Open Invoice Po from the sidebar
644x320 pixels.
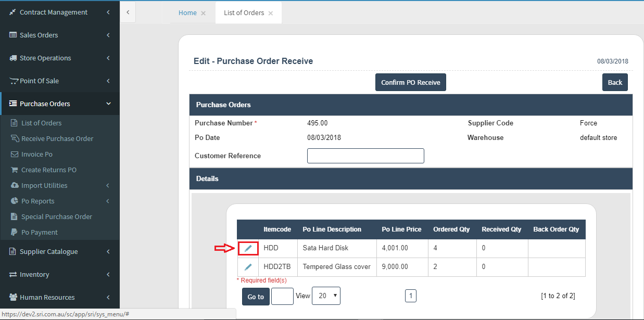coord(36,155)
